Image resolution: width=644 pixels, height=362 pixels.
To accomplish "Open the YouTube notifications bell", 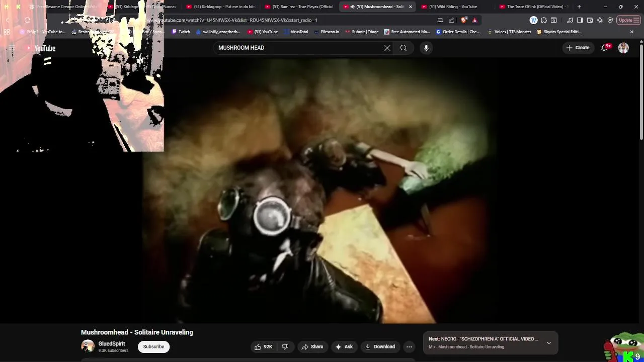I will (604, 48).
